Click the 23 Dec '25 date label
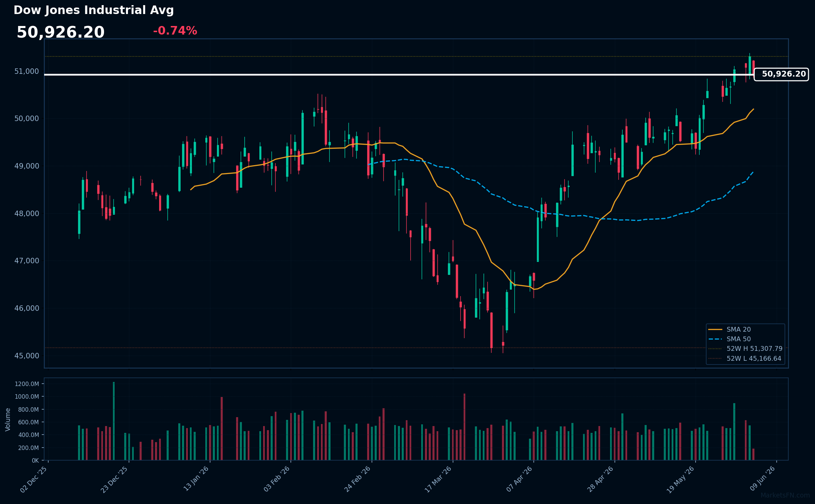The height and width of the screenshot is (504, 815). point(115,479)
